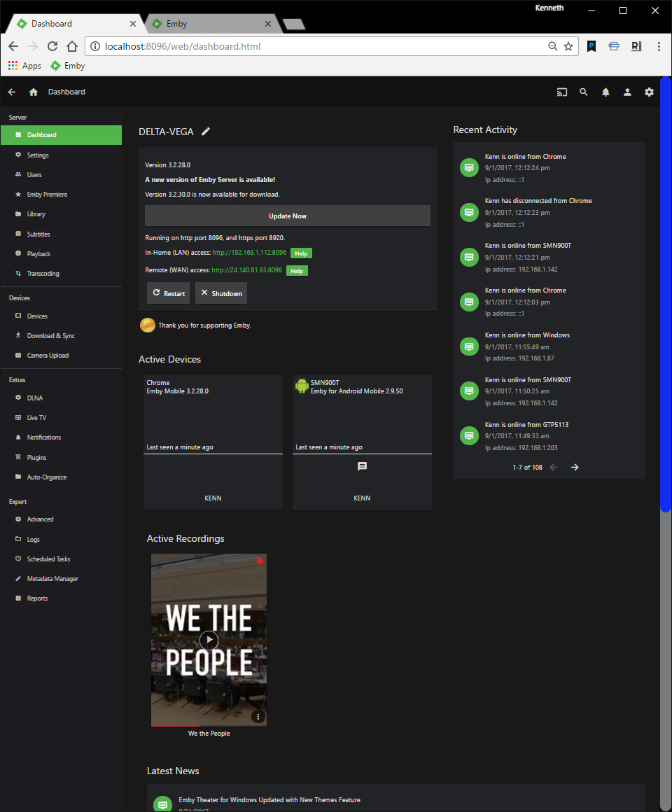Open Settings in sidebar
672x812 pixels.
(61, 155)
